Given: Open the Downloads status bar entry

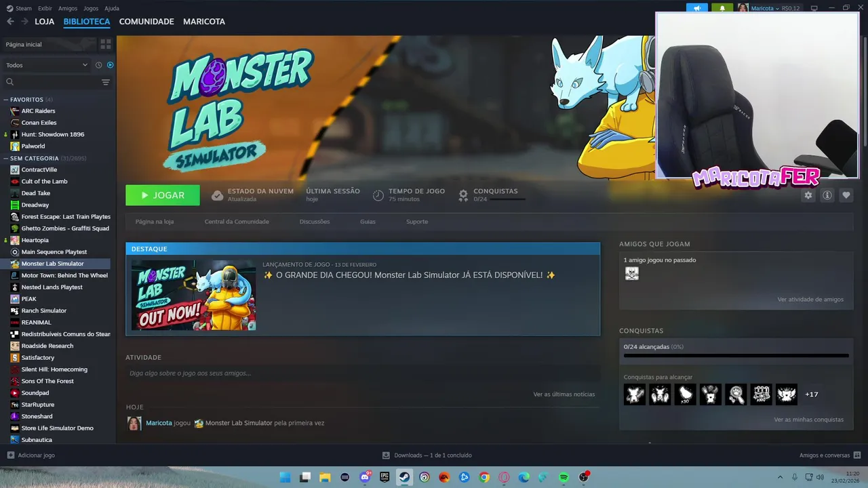Looking at the screenshot, I should click(x=427, y=455).
